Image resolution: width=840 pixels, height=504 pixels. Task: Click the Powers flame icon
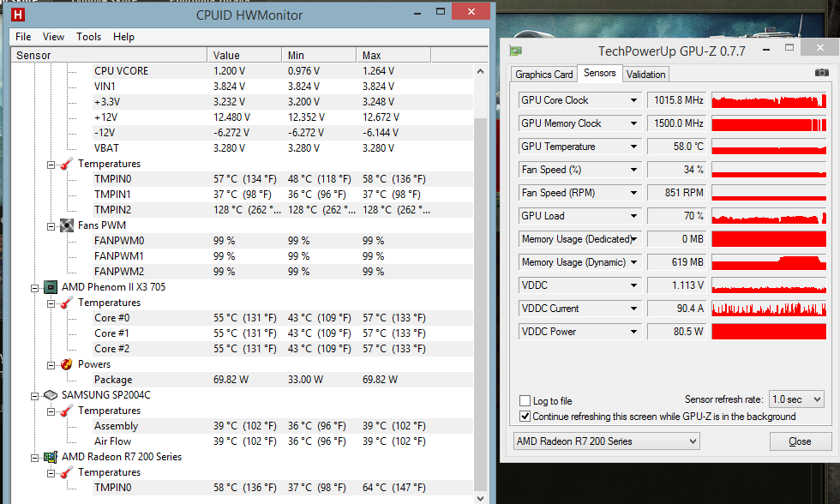66,364
